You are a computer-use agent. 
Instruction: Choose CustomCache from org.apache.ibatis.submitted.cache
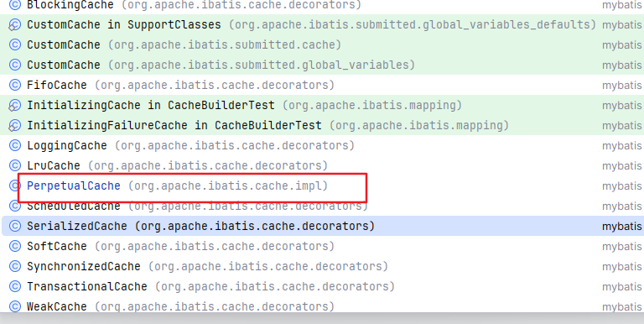(322, 44)
